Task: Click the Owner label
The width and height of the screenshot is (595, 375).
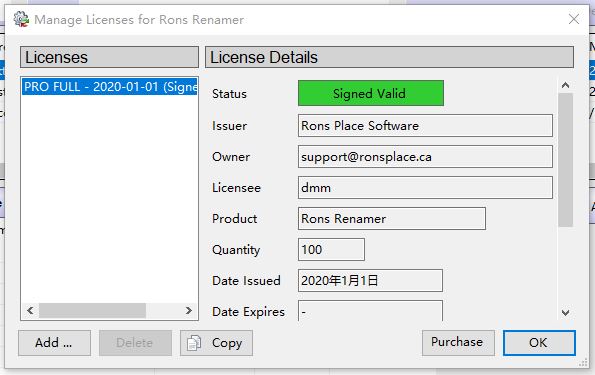Action: pyautogui.click(x=231, y=157)
